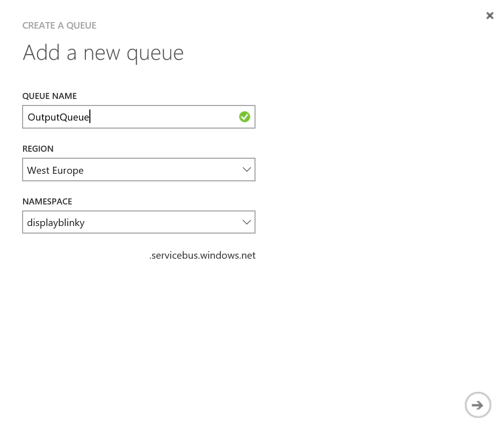Click the Add a new queue heading

(103, 53)
